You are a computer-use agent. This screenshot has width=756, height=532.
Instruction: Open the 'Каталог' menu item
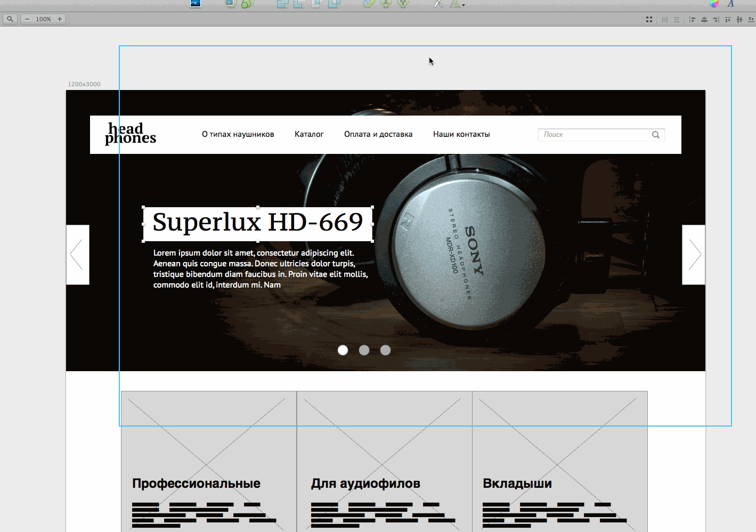(309, 134)
